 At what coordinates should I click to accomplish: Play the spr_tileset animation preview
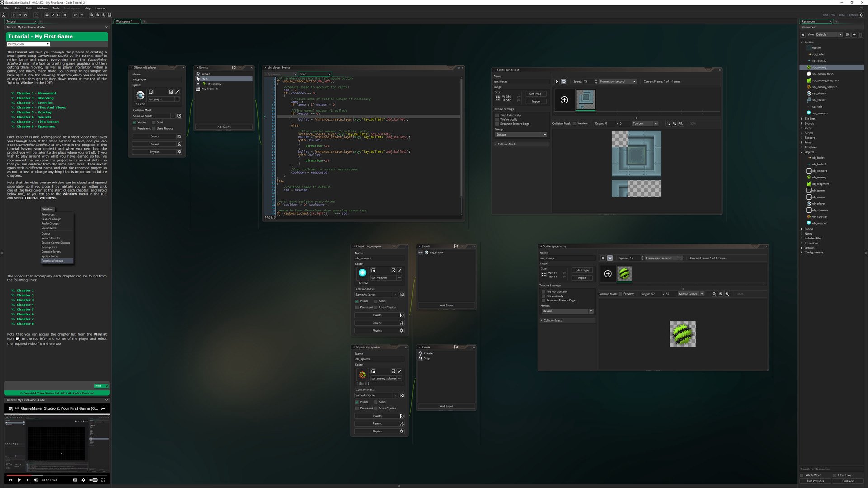pyautogui.click(x=557, y=81)
